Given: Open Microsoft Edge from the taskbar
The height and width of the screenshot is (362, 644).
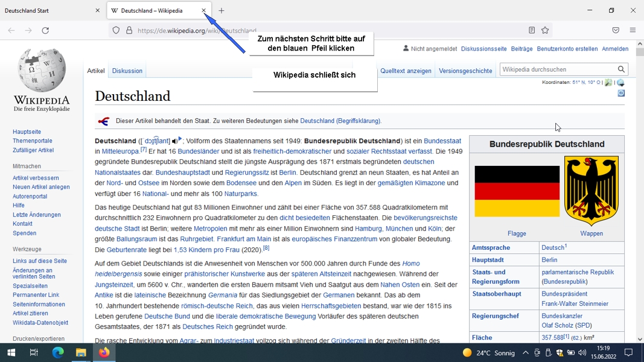Looking at the screenshot, I should click(58, 352).
